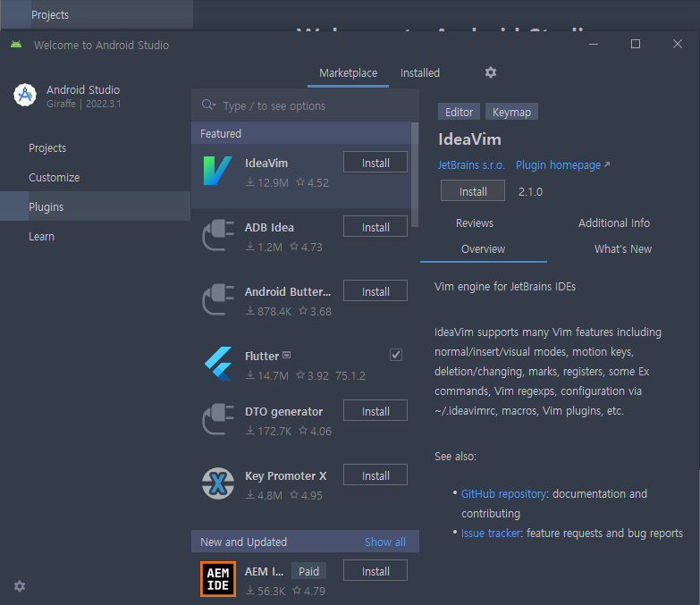Click Flutter bundled plugin badge icon
The image size is (700, 605).
point(287,355)
